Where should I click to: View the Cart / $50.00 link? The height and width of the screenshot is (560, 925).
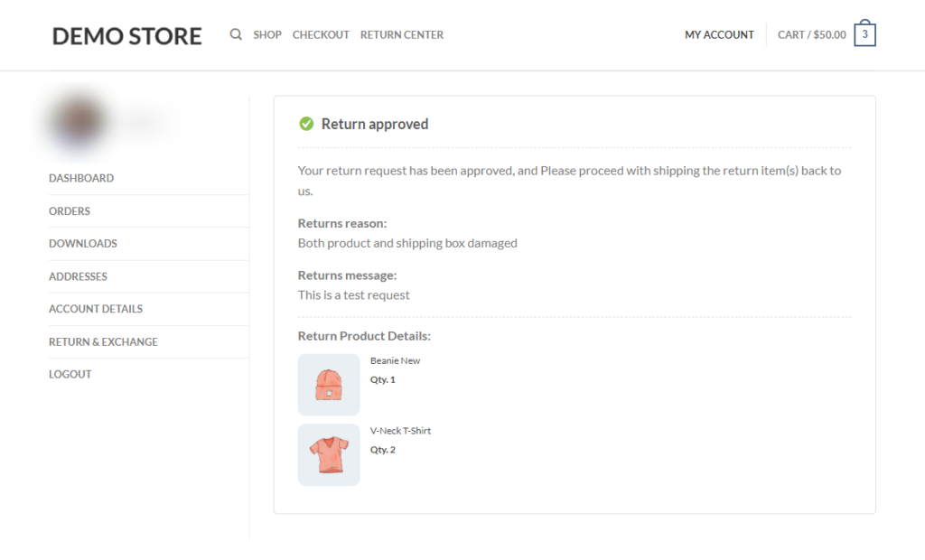coord(811,35)
